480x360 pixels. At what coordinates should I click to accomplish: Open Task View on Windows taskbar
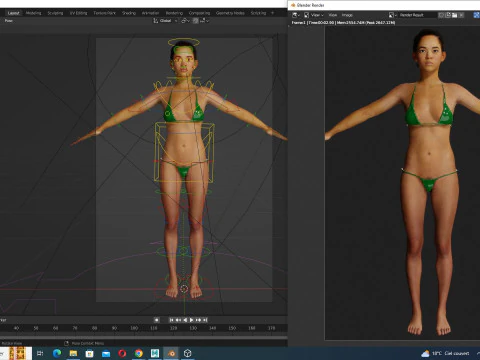(40, 353)
